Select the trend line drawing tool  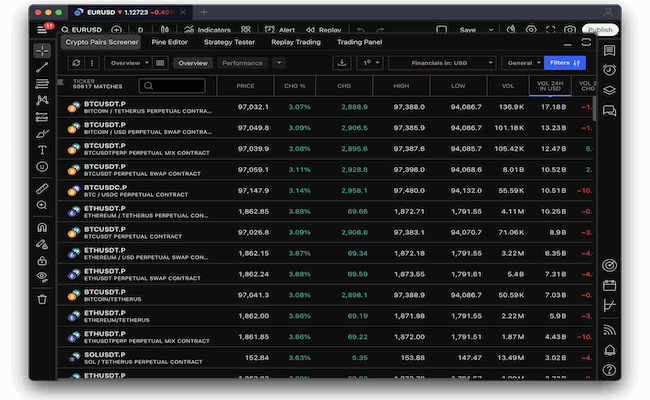coord(42,67)
